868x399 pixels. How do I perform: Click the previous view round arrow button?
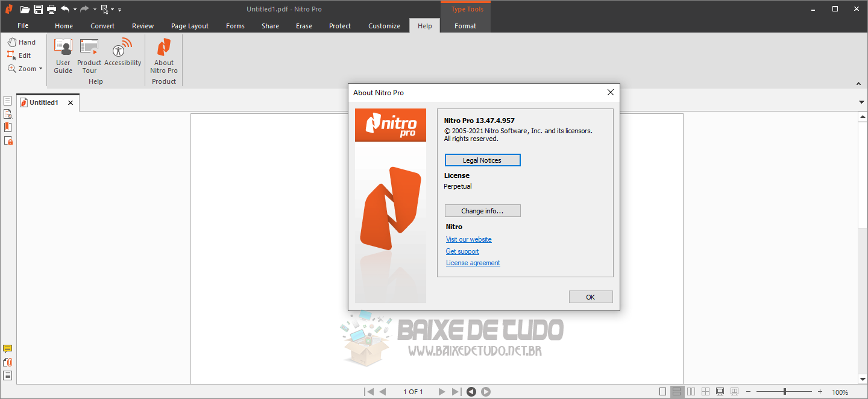click(471, 392)
